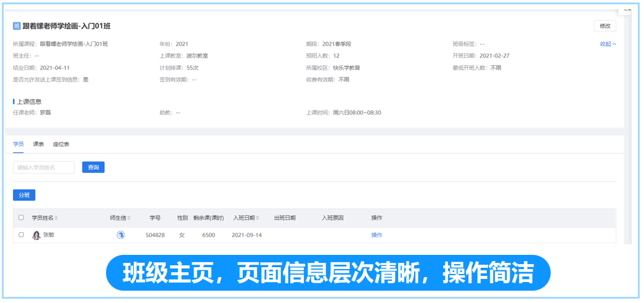Image resolution: width=644 pixels, height=303 pixels.
Task: Click the blue class icon beside the title
Action: coord(17,27)
